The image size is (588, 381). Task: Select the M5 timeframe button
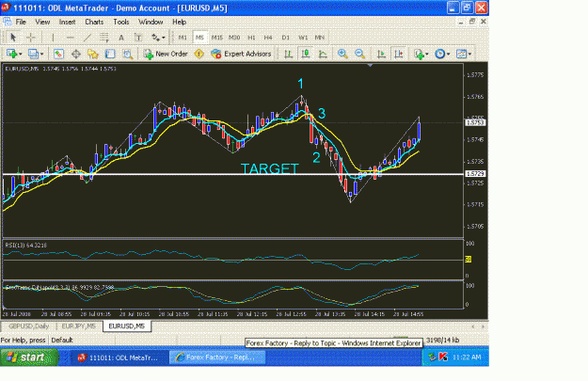click(x=199, y=37)
